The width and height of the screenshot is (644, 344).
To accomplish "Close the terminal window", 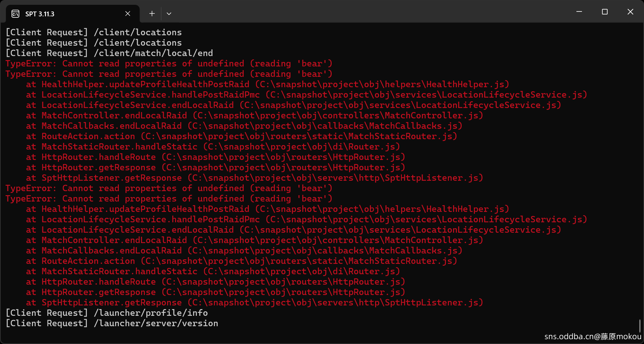I will [x=630, y=12].
